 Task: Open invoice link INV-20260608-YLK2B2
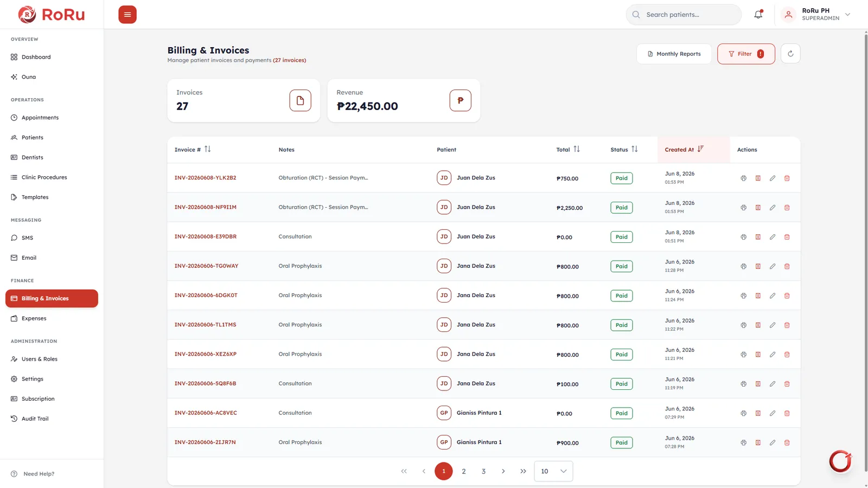205,178
